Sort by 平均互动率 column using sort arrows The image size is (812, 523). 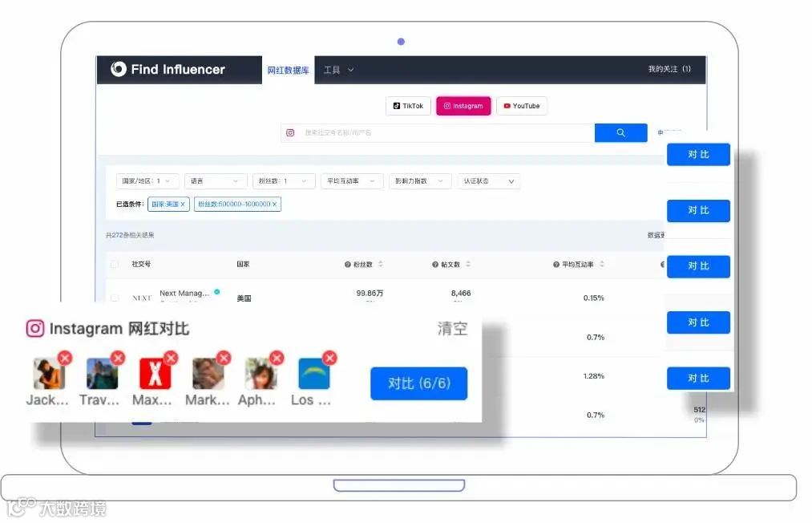pyautogui.click(x=602, y=264)
